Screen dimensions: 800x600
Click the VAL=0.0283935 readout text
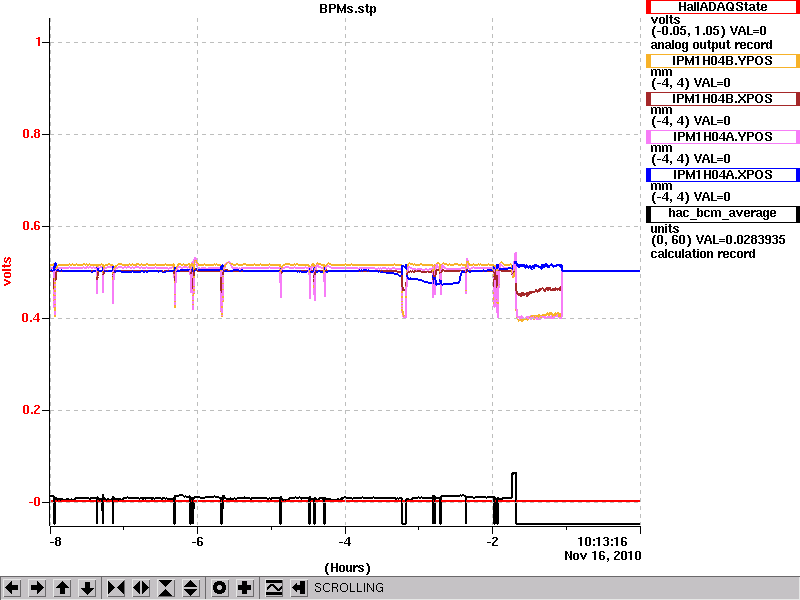[740, 240]
